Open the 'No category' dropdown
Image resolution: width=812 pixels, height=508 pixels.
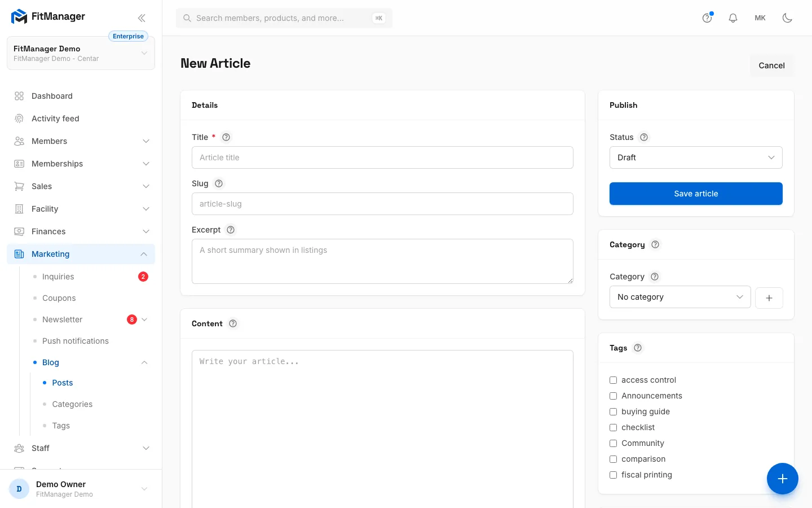(x=680, y=297)
